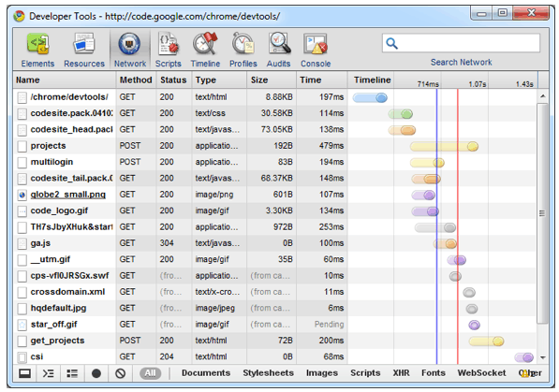Click the scroll down arrow of the request list

(x=542, y=357)
